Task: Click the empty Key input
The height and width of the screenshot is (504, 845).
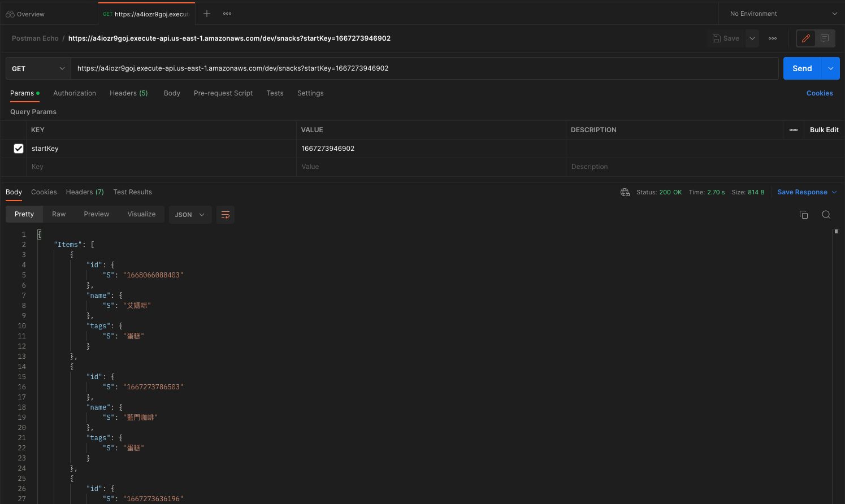Action: coord(161,167)
